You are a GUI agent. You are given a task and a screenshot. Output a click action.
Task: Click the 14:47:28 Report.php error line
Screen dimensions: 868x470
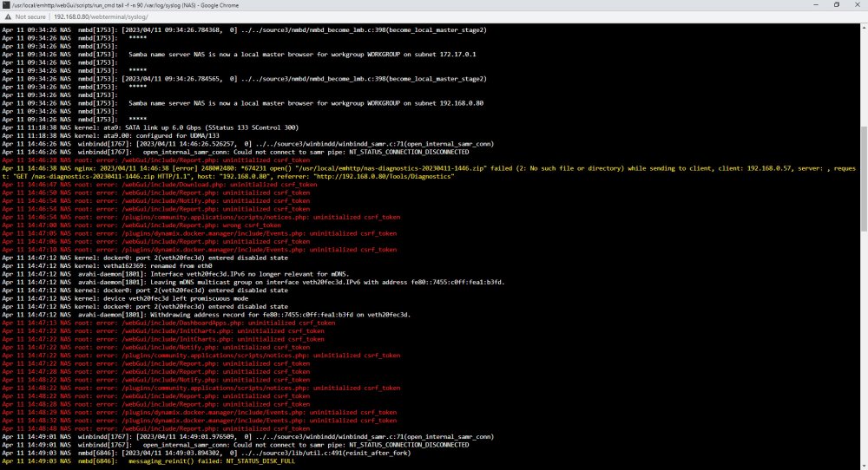[x=156, y=371]
